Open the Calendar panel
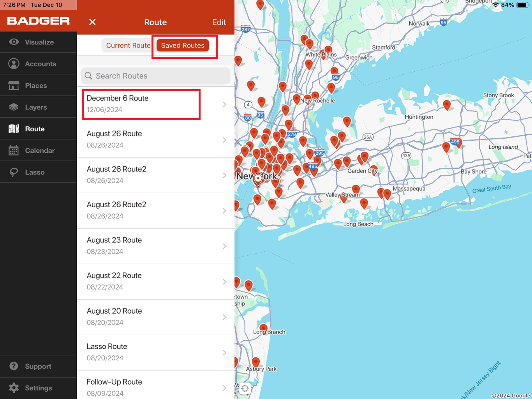This screenshot has width=532, height=399. 14,150
